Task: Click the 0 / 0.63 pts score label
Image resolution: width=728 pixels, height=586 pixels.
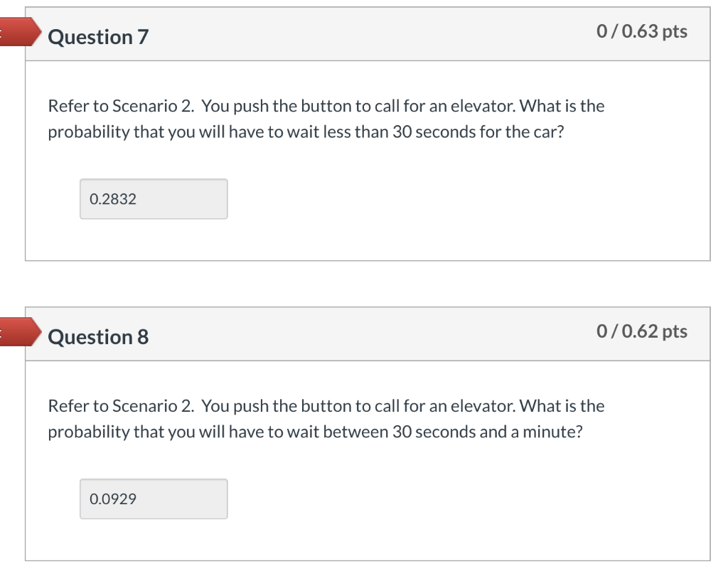Action: pos(642,31)
